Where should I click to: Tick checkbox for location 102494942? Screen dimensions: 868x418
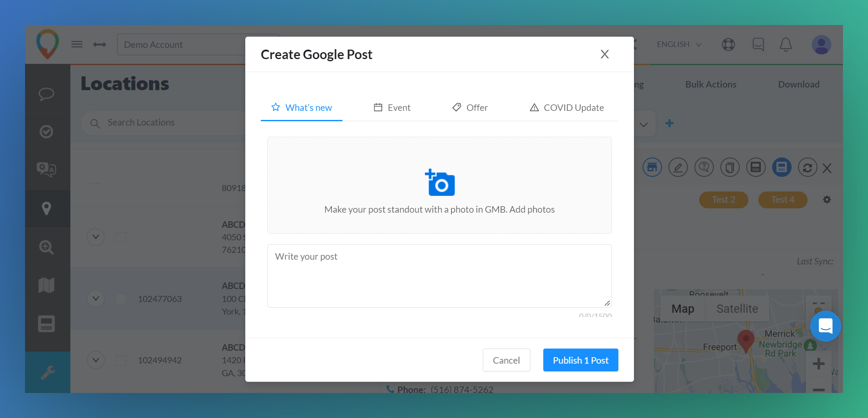[x=121, y=360]
